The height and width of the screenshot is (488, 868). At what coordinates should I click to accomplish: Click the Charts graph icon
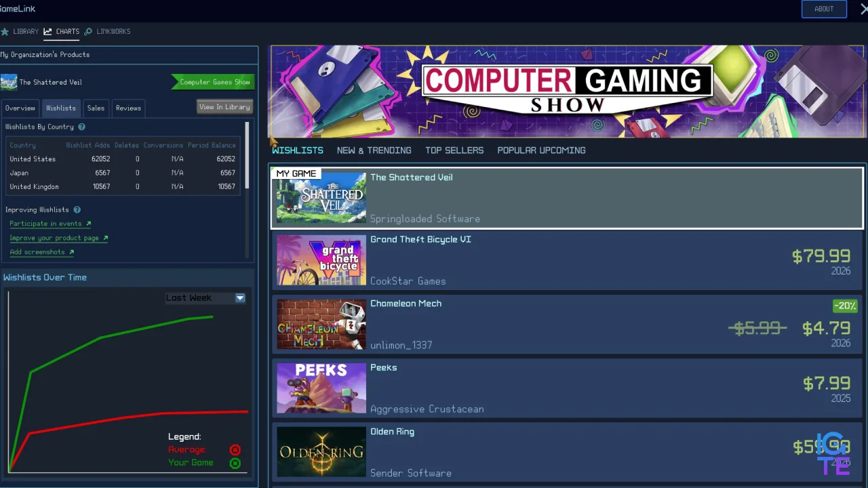[47, 32]
